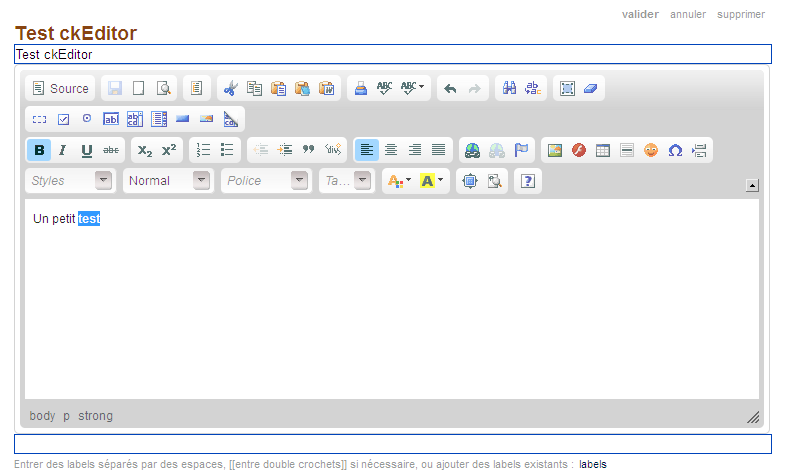Screen dimensions: 788x476
Task: Increase indent of paragraph
Action: (x=285, y=150)
